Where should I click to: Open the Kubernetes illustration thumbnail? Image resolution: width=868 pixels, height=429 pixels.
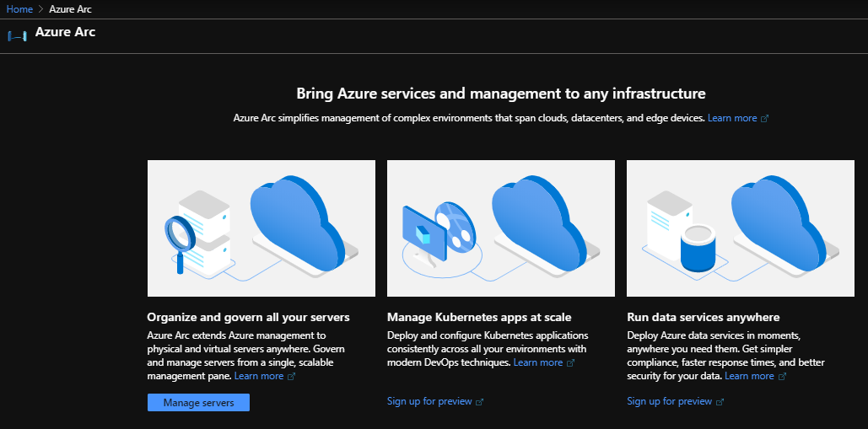[x=501, y=228]
